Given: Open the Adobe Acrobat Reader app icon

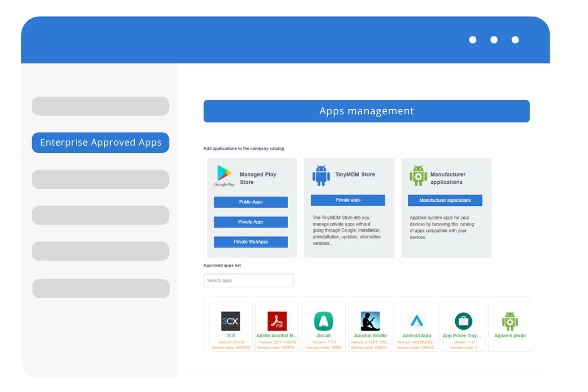Looking at the screenshot, I should click(x=277, y=321).
